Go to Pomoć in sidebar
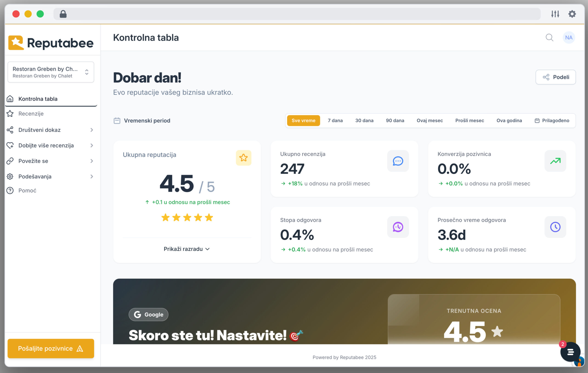Viewport: 588px width, 373px height. click(27, 190)
